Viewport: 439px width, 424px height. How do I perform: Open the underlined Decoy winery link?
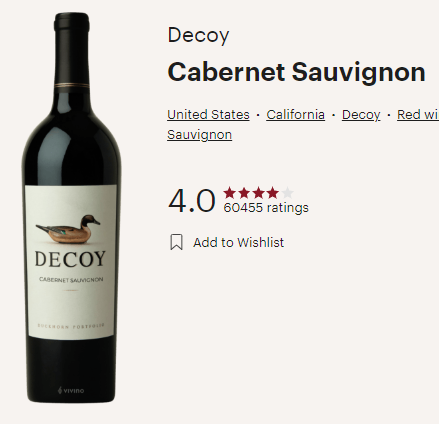361,115
